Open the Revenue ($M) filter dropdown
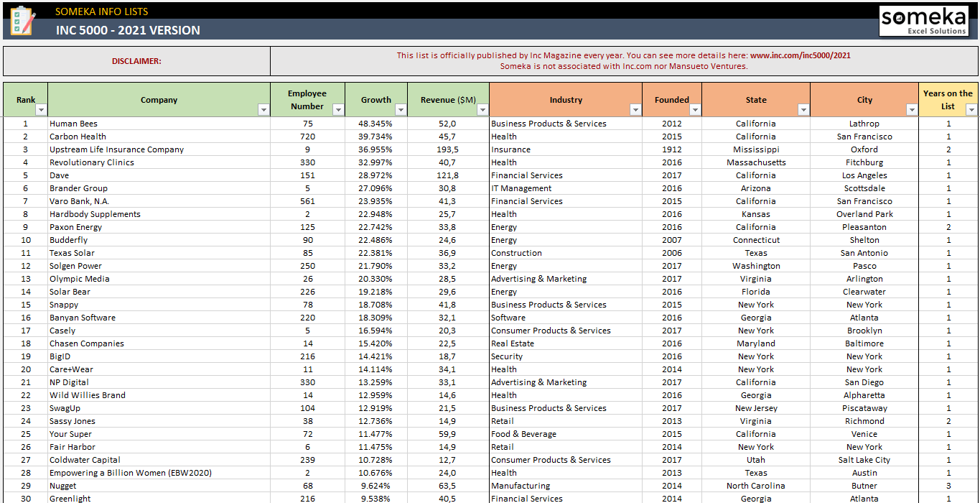 click(x=482, y=110)
